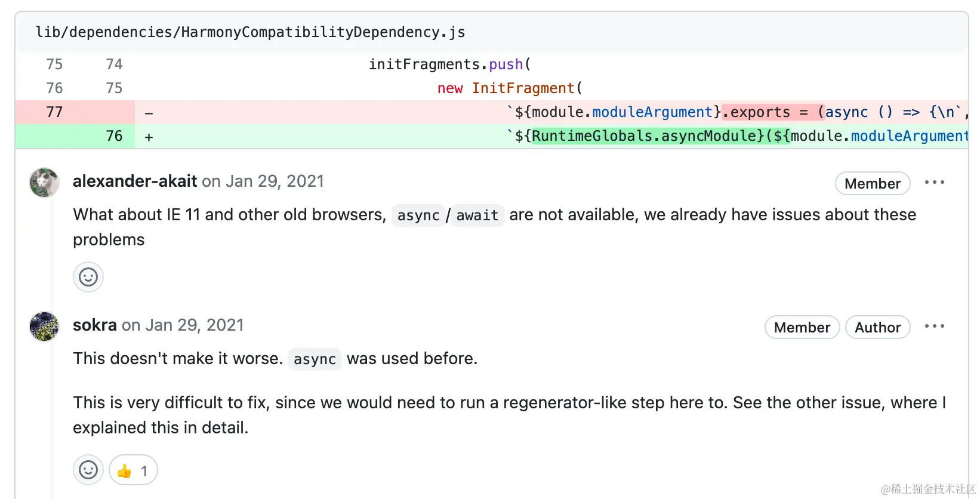This screenshot has width=980, height=499.
Task: Click the plus marker on added diff line
Action: (149, 137)
